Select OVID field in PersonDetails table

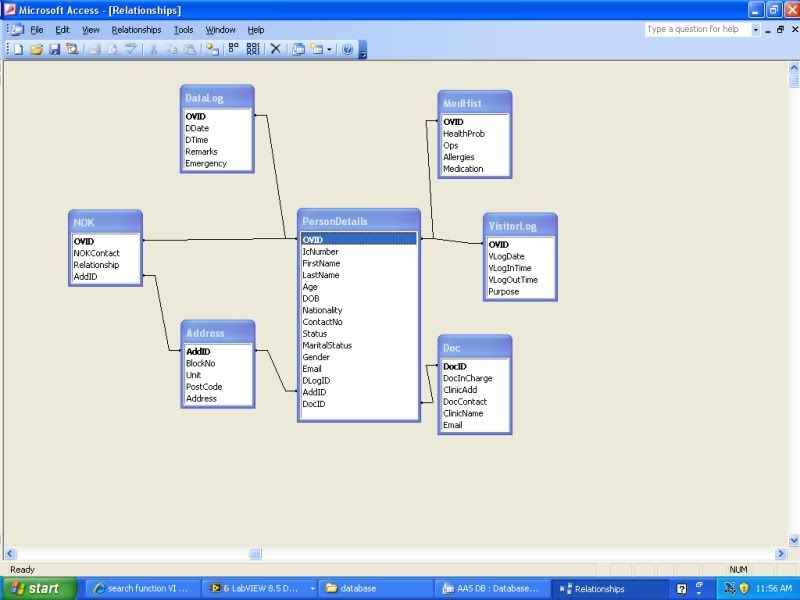pyautogui.click(x=358, y=240)
